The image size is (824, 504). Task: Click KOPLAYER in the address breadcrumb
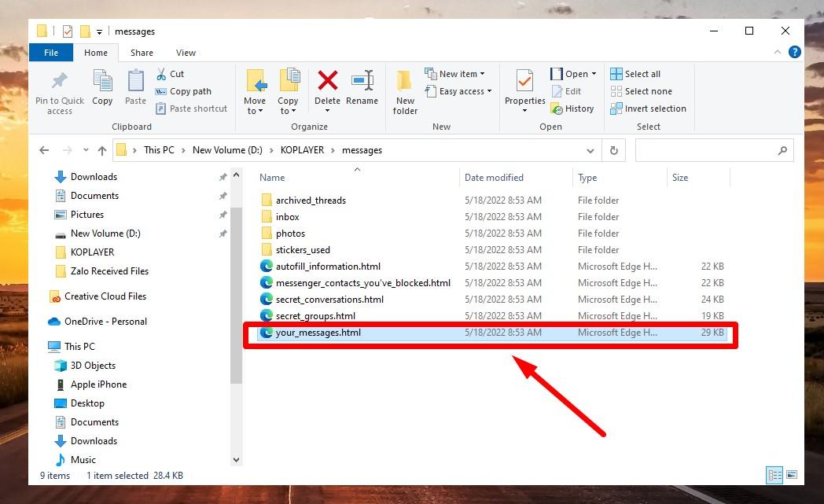(x=302, y=150)
